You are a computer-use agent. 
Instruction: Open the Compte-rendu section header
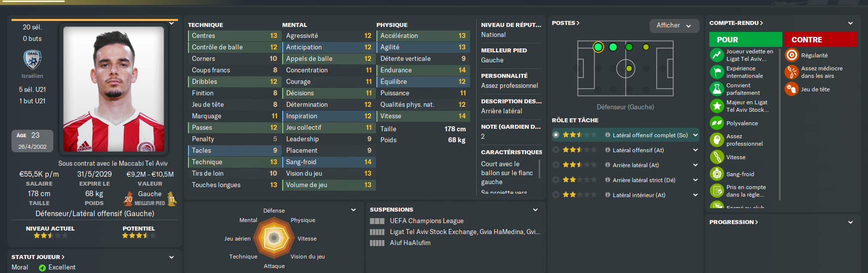[x=736, y=23]
